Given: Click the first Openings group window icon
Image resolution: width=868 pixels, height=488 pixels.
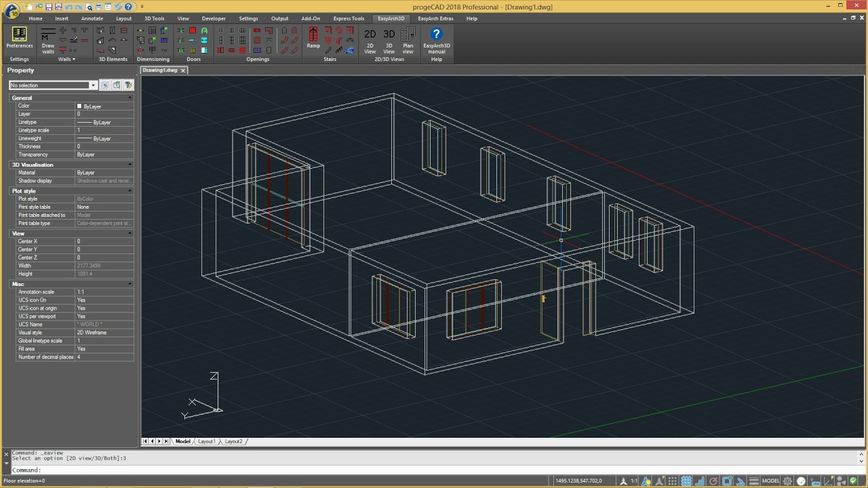Looking at the screenshot, I should click(x=220, y=30).
